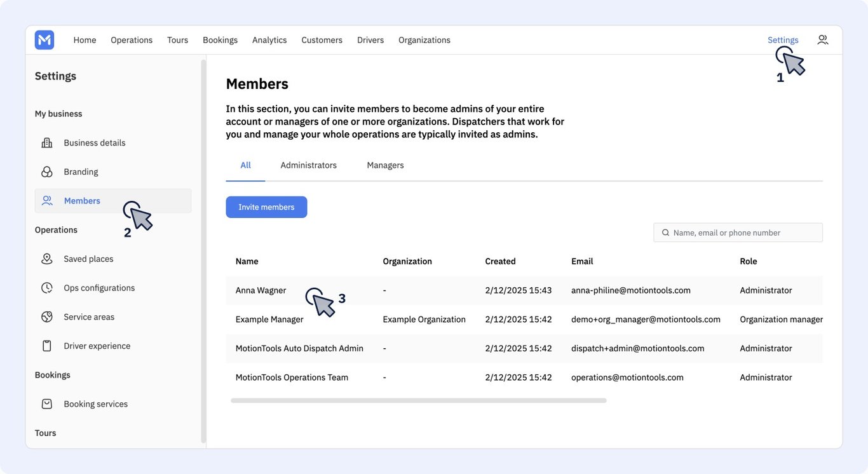
Task: Click the Ops configurations clock icon
Action: 47,288
